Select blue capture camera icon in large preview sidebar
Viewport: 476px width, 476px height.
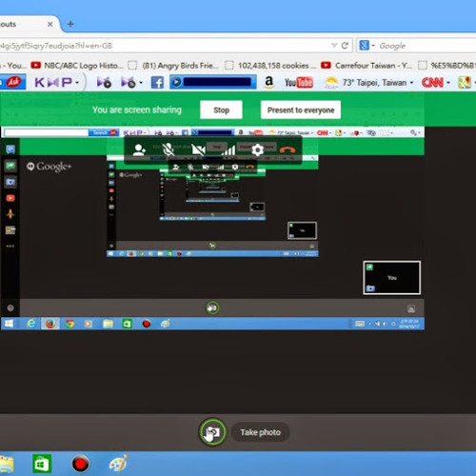(10, 182)
